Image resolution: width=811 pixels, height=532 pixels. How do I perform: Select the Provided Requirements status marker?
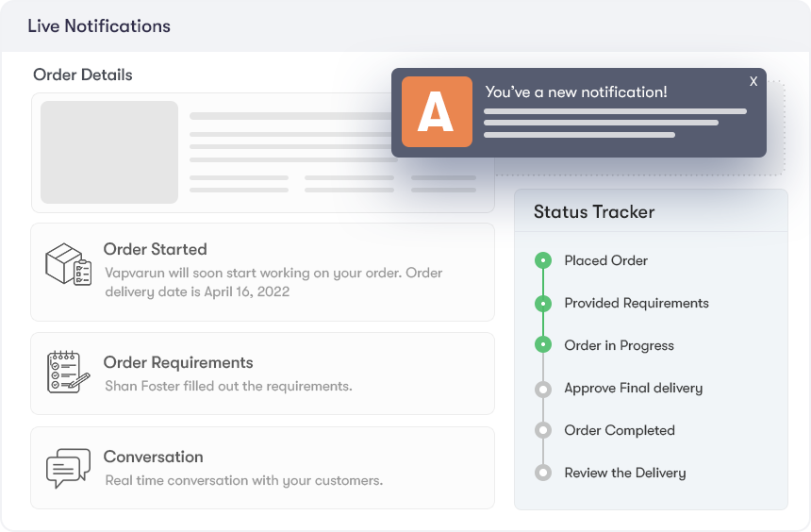pyautogui.click(x=543, y=303)
